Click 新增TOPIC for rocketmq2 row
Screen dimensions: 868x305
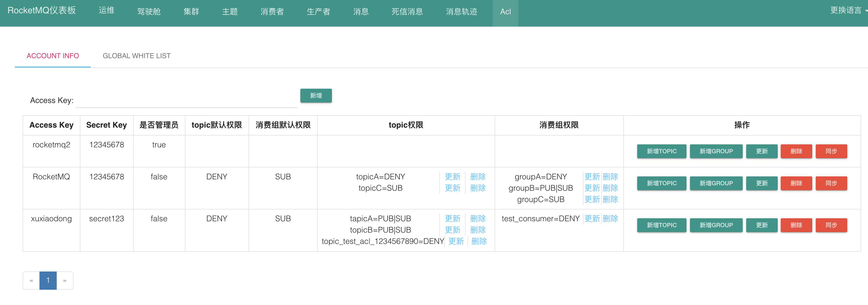(661, 151)
